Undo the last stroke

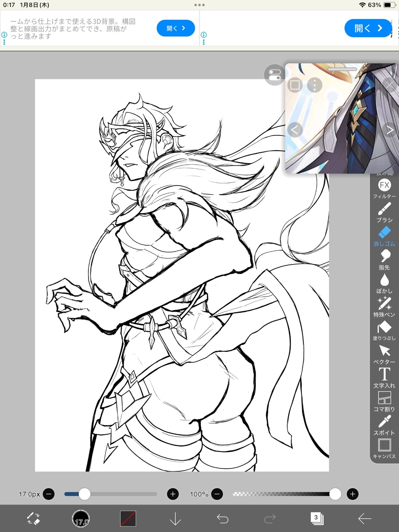[x=223, y=519]
